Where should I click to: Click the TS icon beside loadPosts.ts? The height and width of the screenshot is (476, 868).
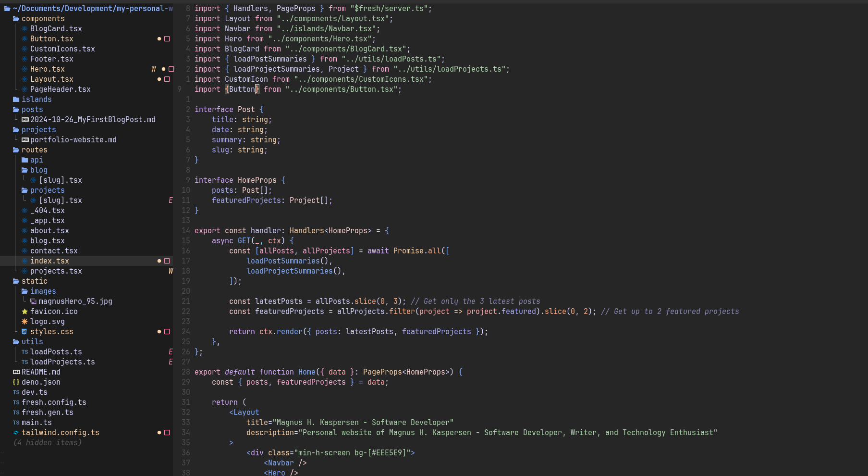[25, 352]
